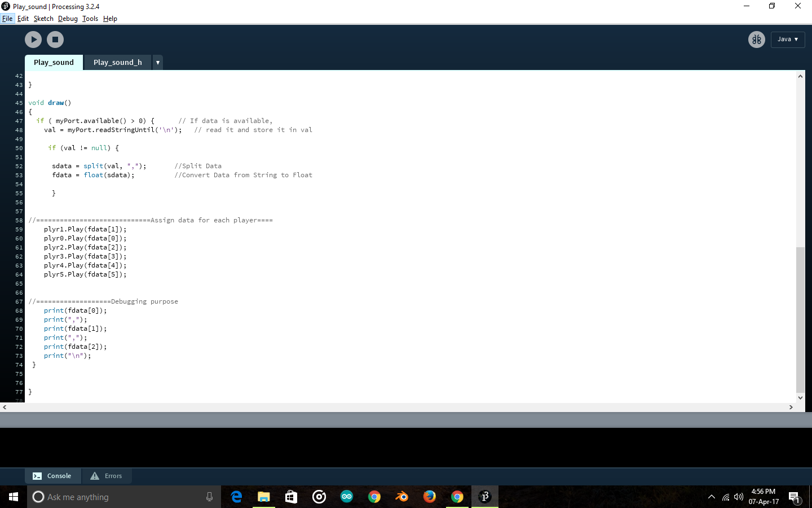Open the File menu
Screen dimensions: 812x508
click(x=7, y=19)
